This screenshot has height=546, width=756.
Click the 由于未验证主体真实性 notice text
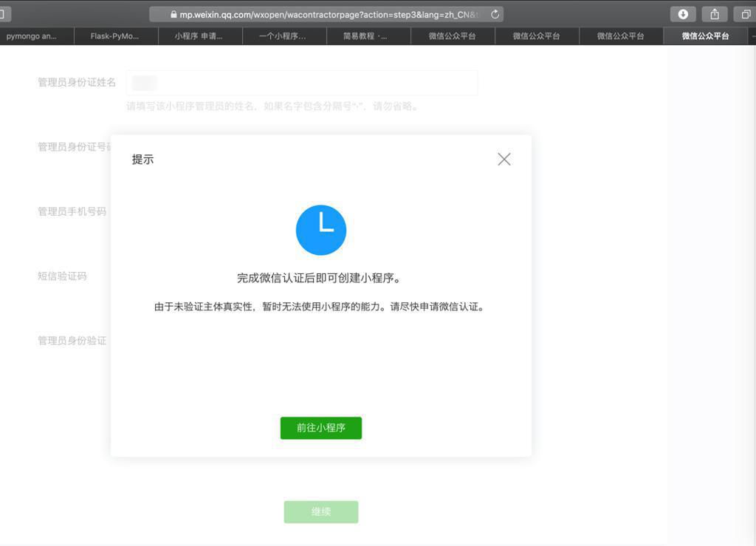coord(320,307)
